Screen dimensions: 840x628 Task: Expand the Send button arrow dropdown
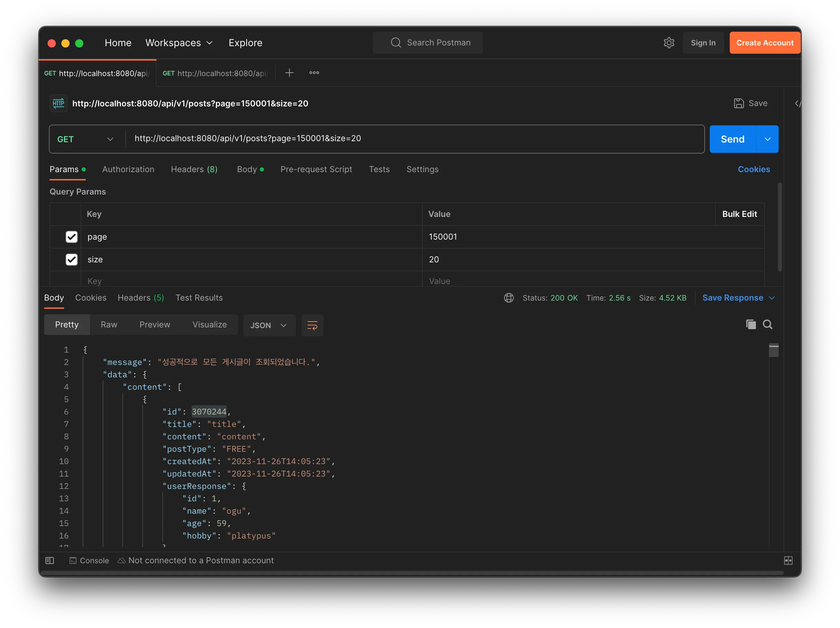click(x=767, y=139)
